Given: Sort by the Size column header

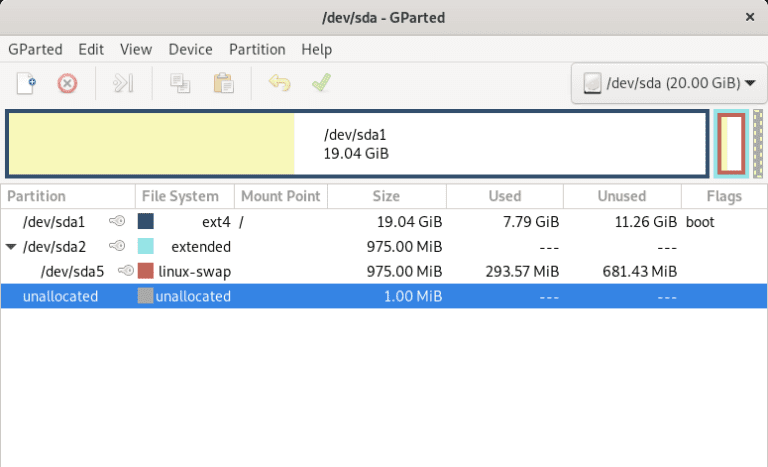Looking at the screenshot, I should click(x=386, y=196).
